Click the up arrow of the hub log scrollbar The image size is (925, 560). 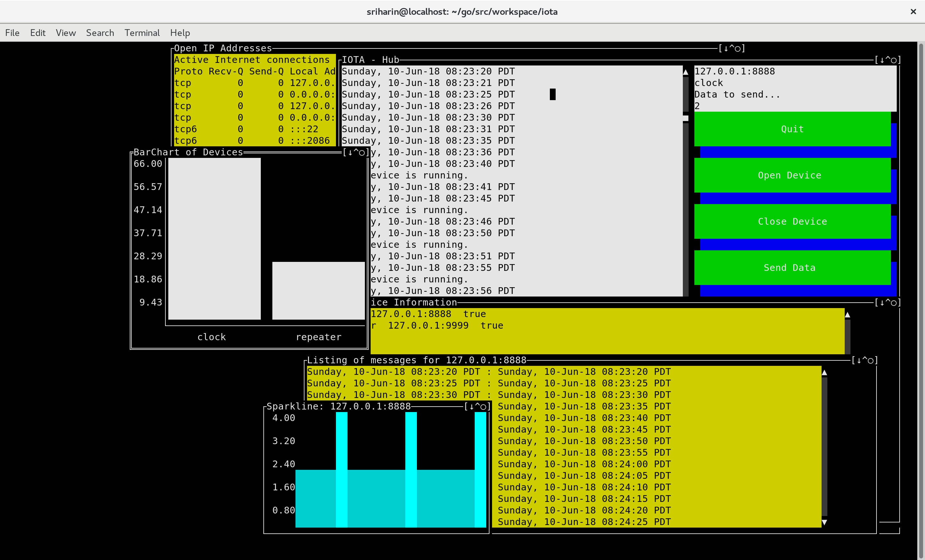(x=685, y=72)
